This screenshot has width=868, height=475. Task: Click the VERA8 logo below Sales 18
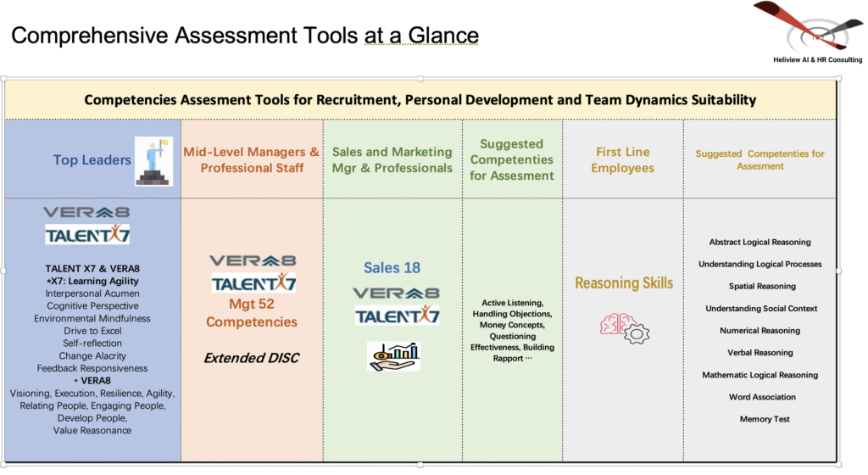pyautogui.click(x=396, y=293)
